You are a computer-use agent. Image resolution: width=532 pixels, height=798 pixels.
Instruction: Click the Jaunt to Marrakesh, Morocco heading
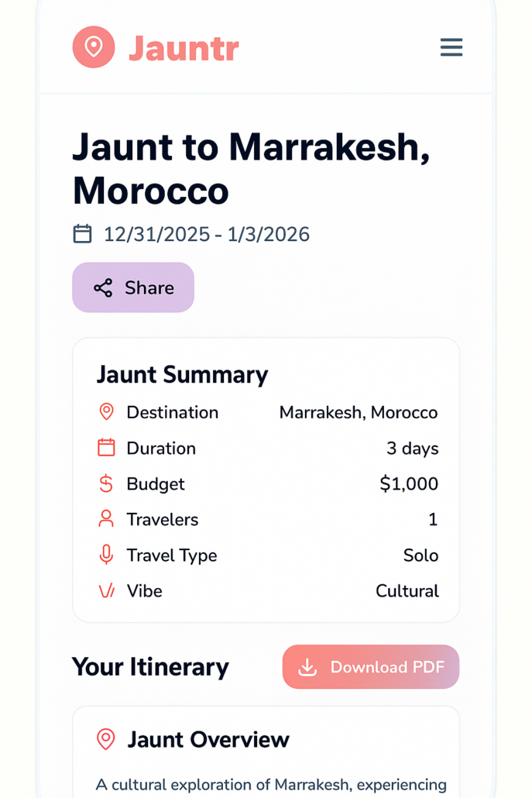point(251,168)
